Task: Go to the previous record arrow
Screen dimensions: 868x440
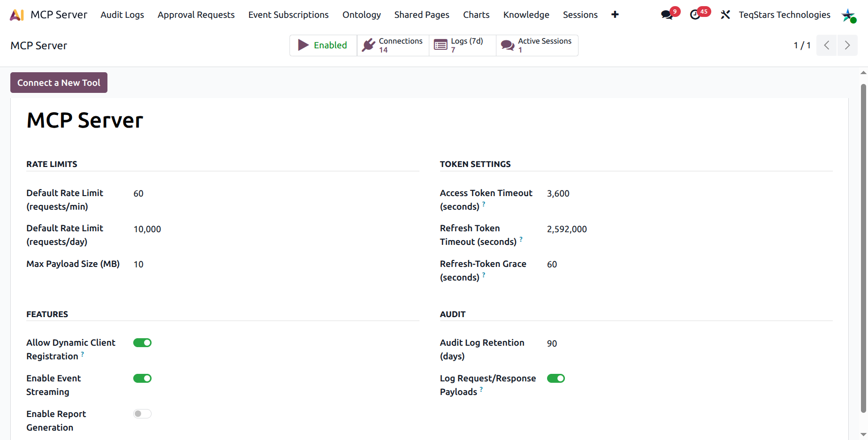Action: (x=827, y=46)
